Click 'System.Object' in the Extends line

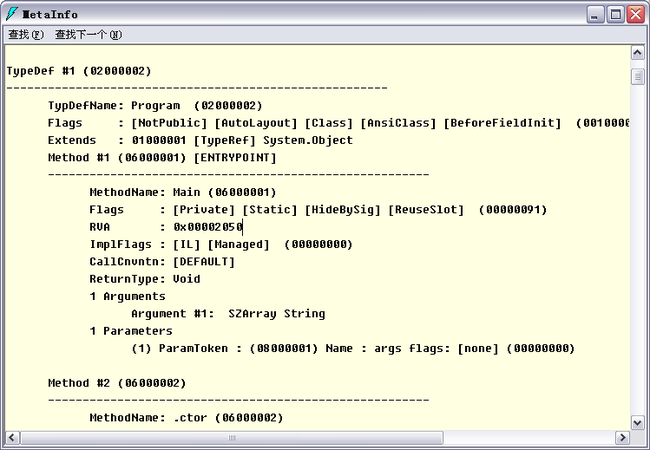308,140
